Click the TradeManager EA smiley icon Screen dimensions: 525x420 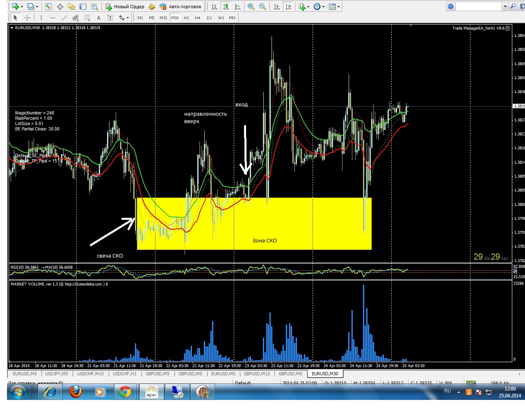[508, 28]
